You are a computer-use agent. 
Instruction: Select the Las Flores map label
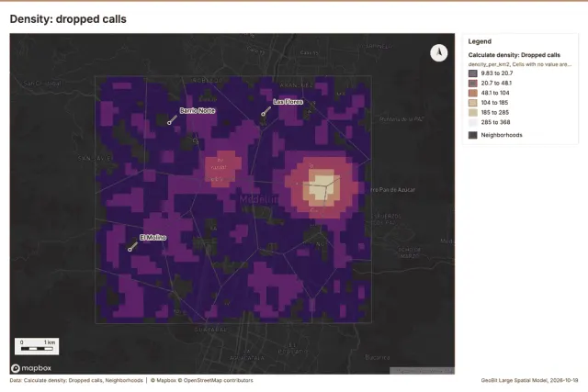[x=288, y=102]
